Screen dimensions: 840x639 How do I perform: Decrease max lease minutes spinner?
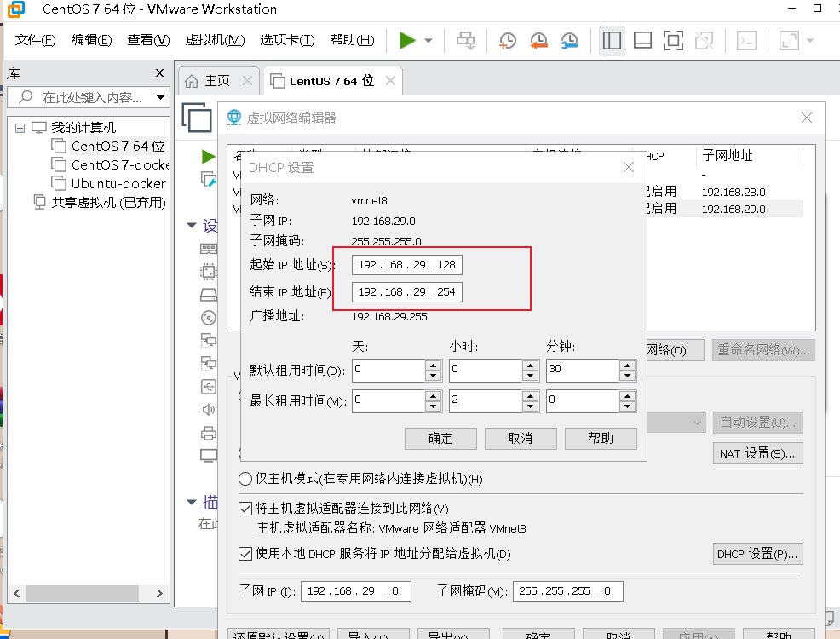pyautogui.click(x=627, y=406)
